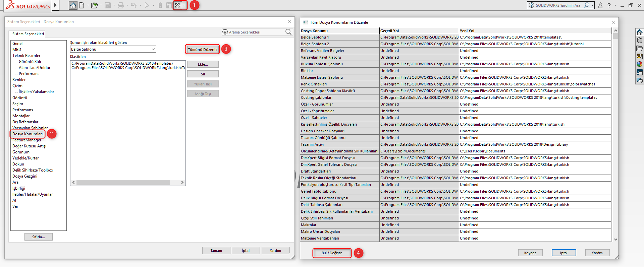Open dropdown arrow beside the Save icon
The image size is (644, 267).
point(114,5)
